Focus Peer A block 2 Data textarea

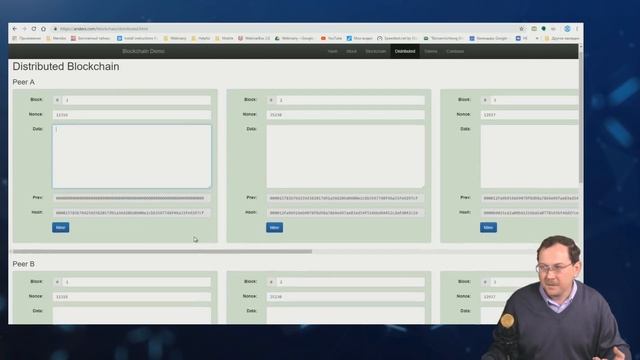(x=346, y=157)
